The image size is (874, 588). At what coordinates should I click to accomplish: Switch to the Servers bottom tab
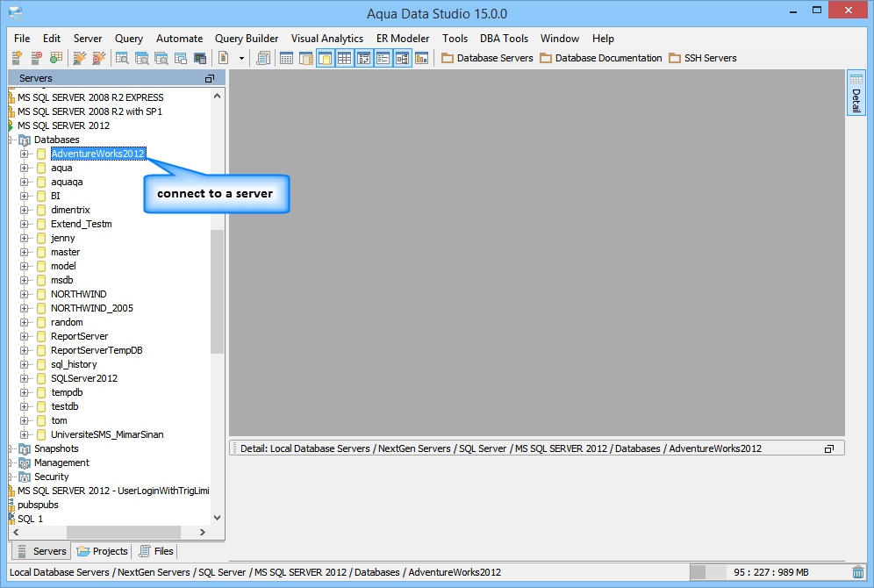coord(42,551)
